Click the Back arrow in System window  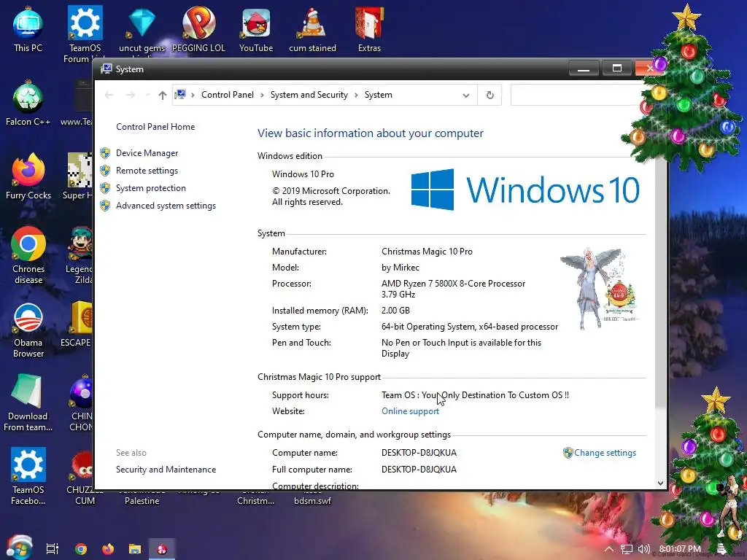coord(109,95)
